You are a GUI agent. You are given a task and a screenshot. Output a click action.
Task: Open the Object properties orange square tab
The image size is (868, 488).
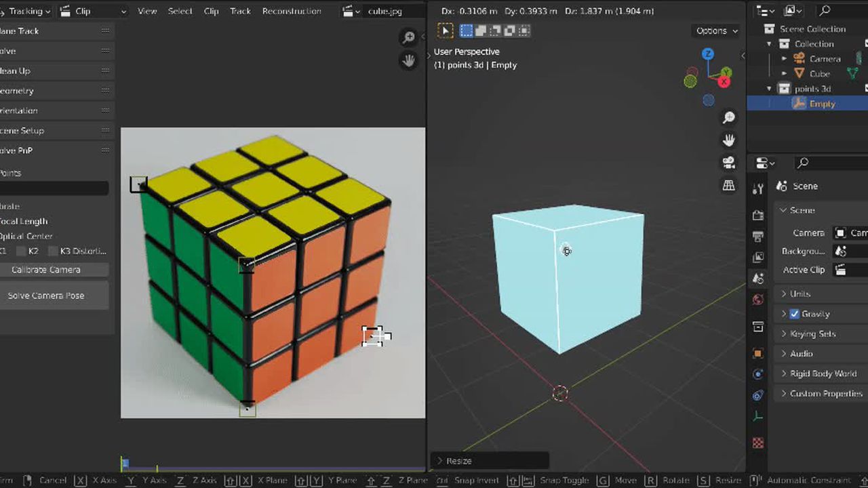tap(758, 353)
